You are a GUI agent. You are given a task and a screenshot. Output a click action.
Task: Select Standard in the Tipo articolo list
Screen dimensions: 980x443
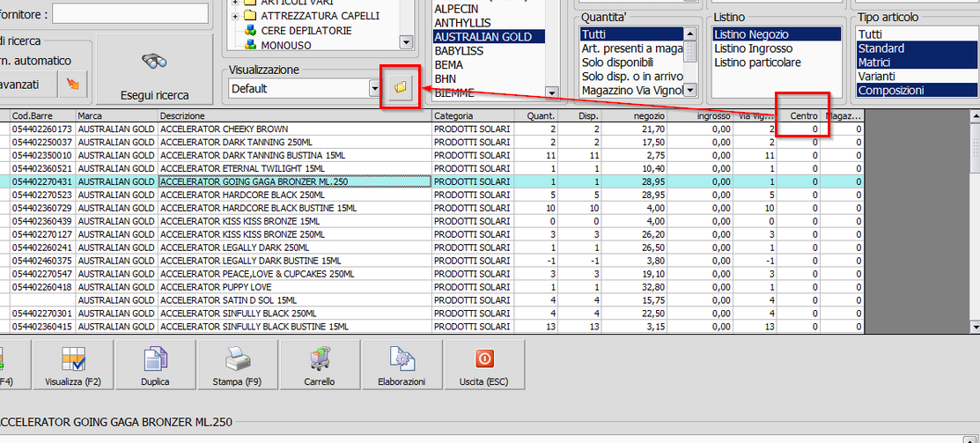click(x=917, y=48)
